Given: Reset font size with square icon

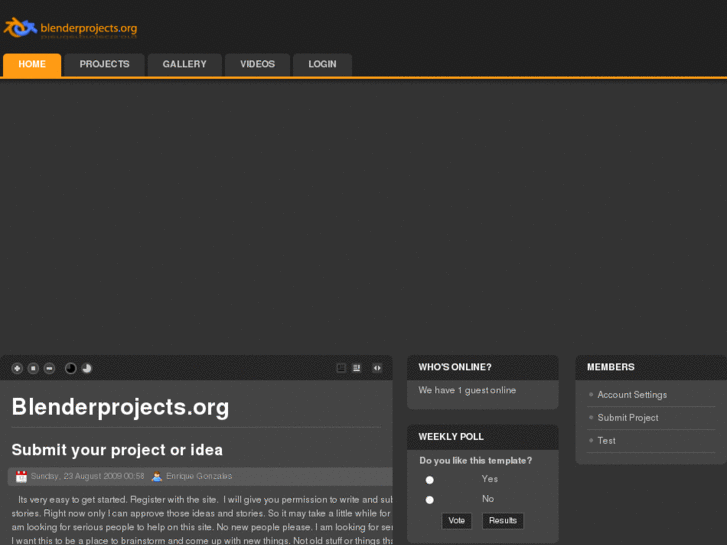Looking at the screenshot, I should (x=33, y=368).
